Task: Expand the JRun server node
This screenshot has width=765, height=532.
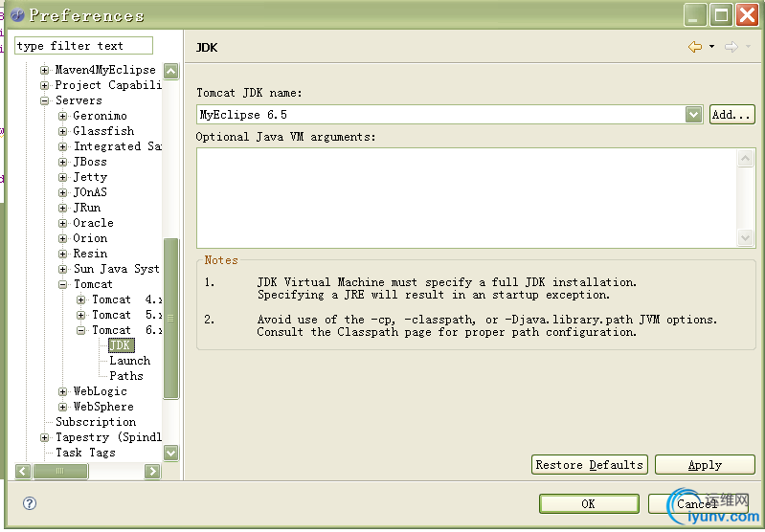Action: tap(62, 209)
